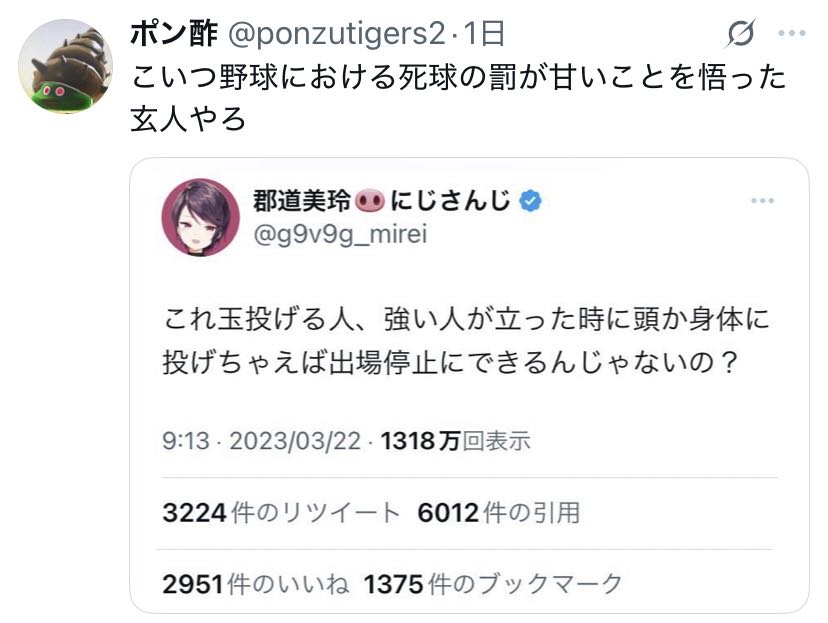
Task: Click the pig nose emoji icon
Action: tap(369, 200)
